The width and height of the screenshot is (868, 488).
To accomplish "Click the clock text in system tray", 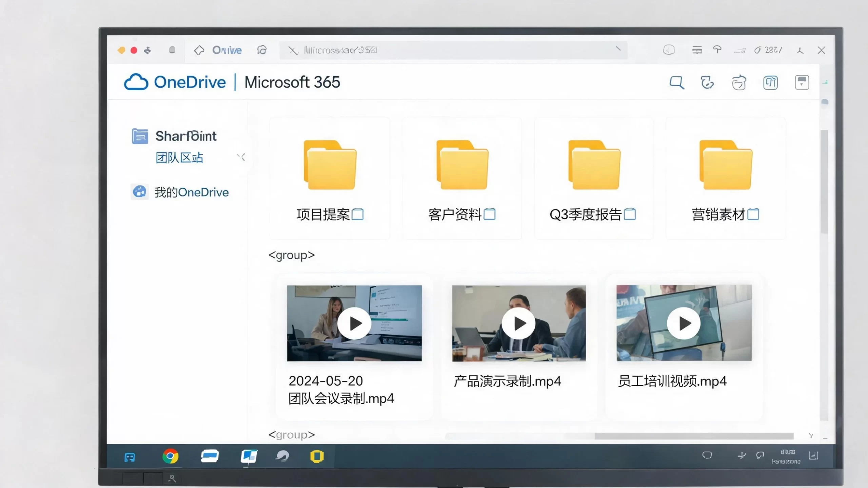I will pos(786,456).
